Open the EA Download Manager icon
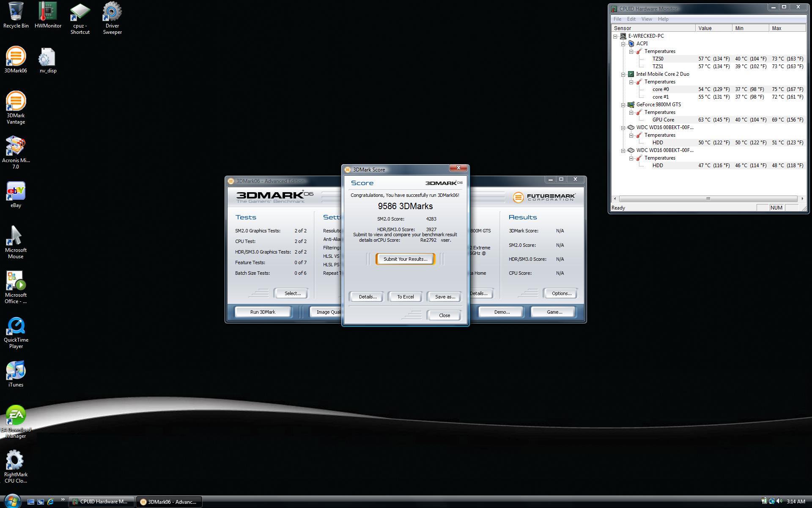Image resolution: width=812 pixels, height=508 pixels. click(16, 422)
